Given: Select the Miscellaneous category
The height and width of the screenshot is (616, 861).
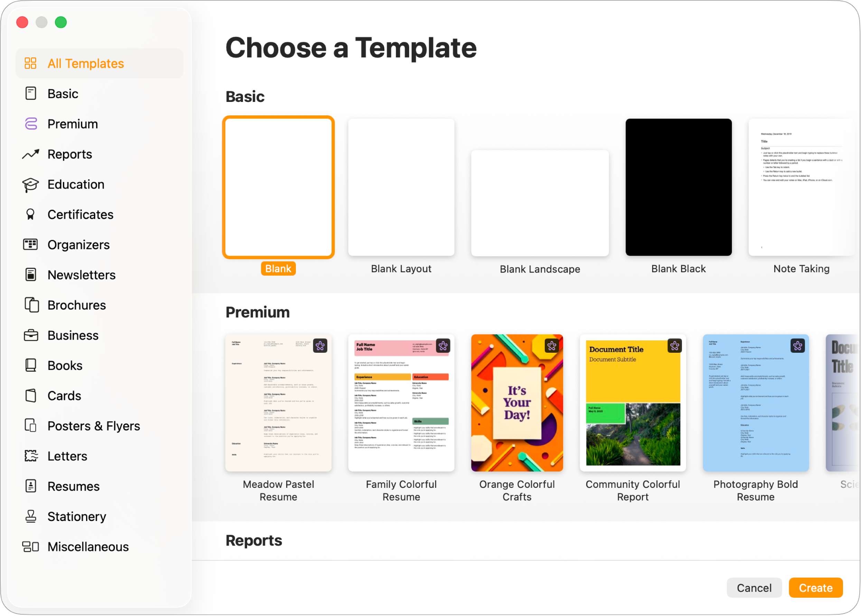Looking at the screenshot, I should [88, 547].
